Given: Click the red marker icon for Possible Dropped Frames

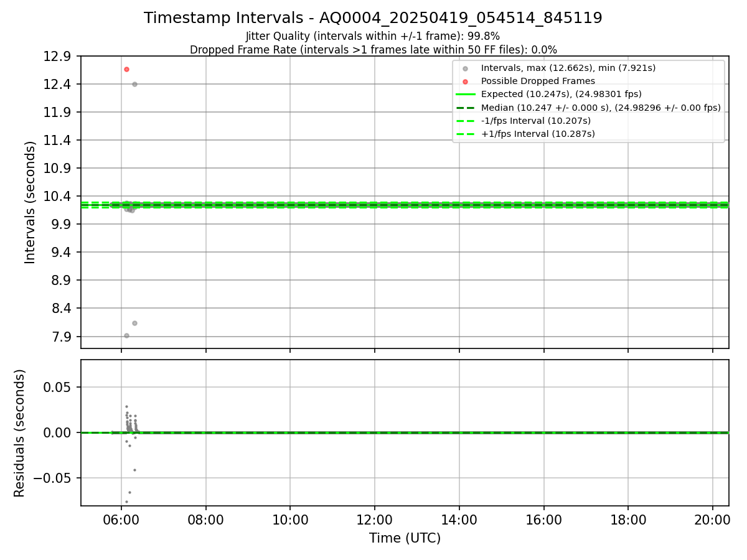Looking at the screenshot, I should coord(465,82).
